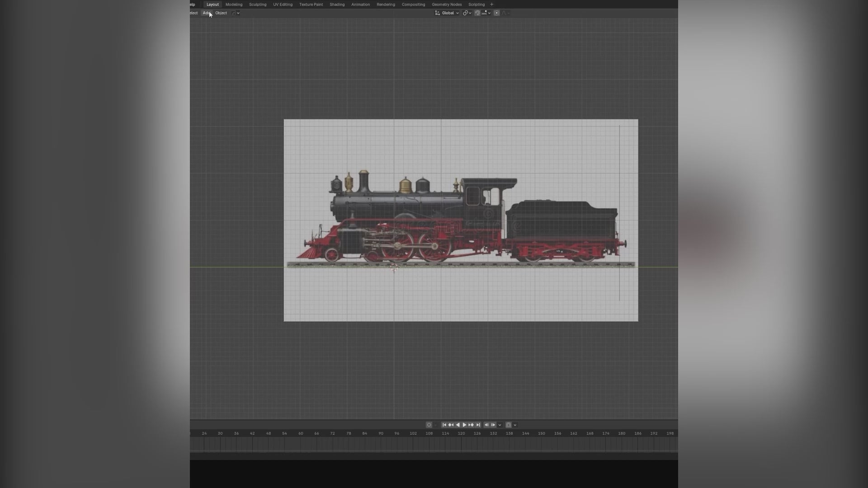Open the Object menu
The image size is (868, 488).
click(x=221, y=13)
